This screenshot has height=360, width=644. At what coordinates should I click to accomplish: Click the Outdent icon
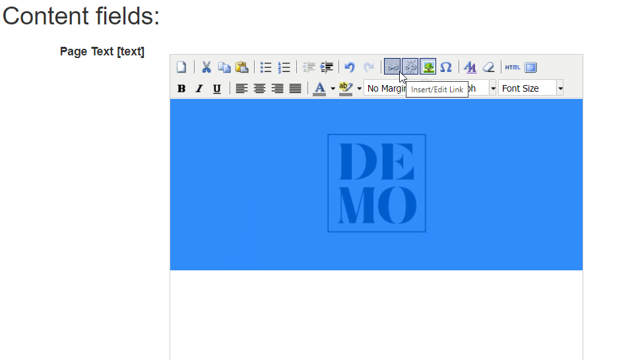pos(308,67)
